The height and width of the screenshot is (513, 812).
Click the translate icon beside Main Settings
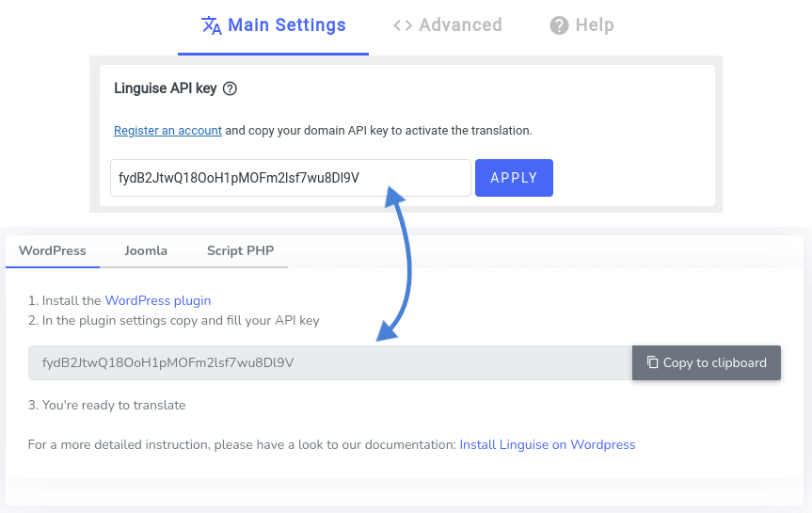click(x=212, y=24)
